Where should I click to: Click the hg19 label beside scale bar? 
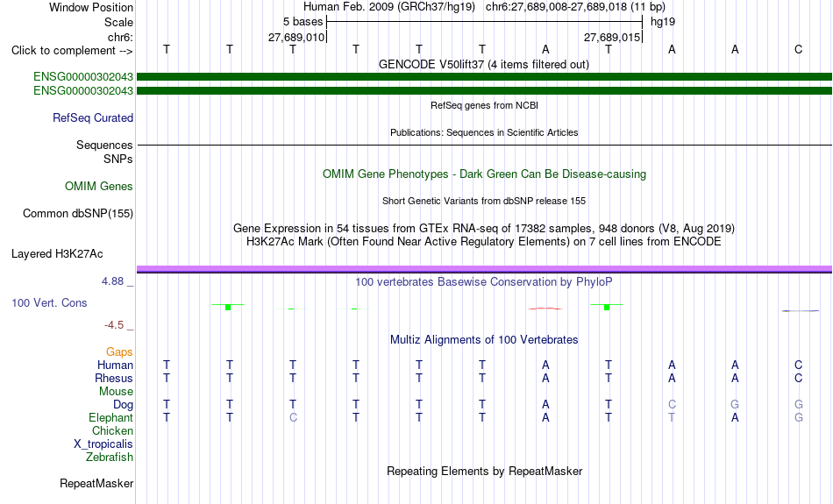click(663, 22)
